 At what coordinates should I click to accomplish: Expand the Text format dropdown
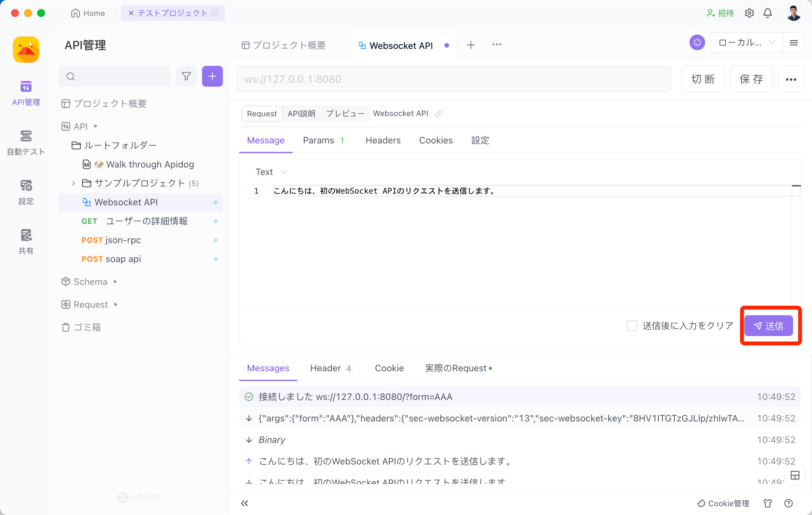[x=270, y=171]
